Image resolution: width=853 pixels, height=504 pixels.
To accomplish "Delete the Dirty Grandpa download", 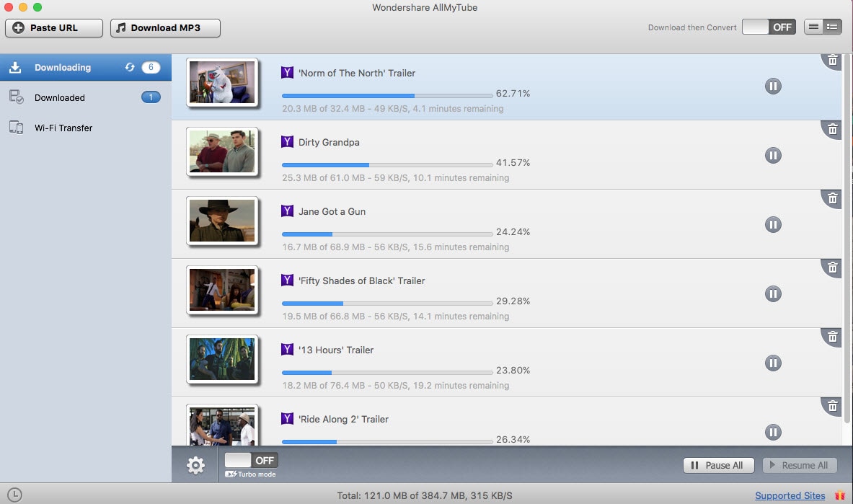I will tap(832, 129).
